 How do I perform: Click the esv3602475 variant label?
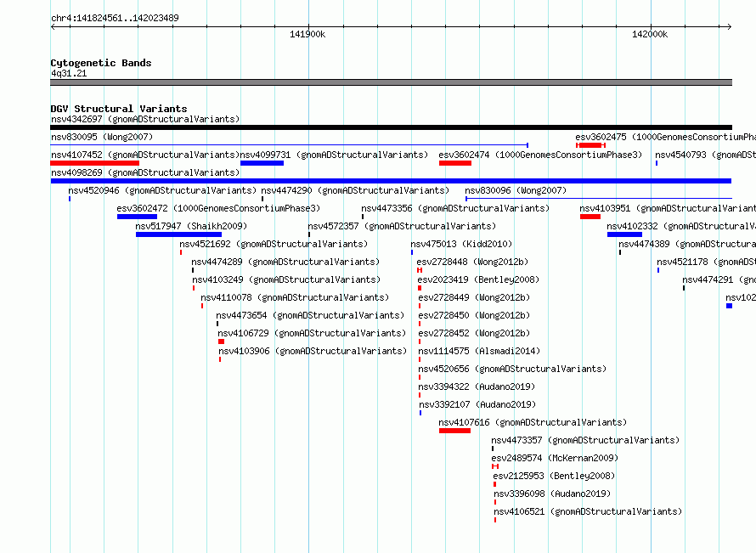click(x=665, y=137)
